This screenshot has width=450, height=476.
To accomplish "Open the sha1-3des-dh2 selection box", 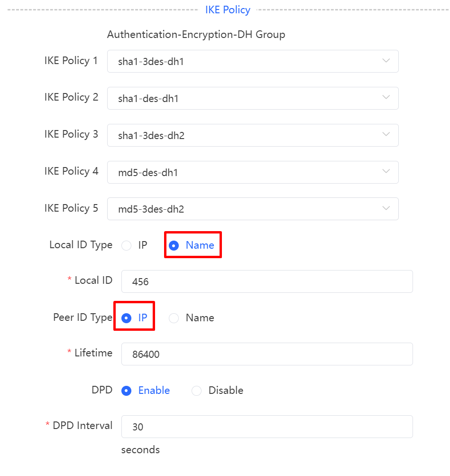I will 253,135.
